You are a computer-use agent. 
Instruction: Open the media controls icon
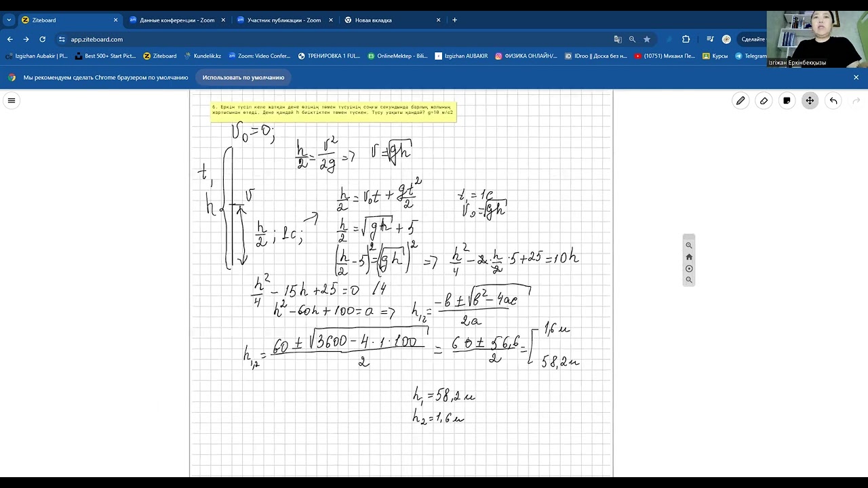[x=710, y=39]
